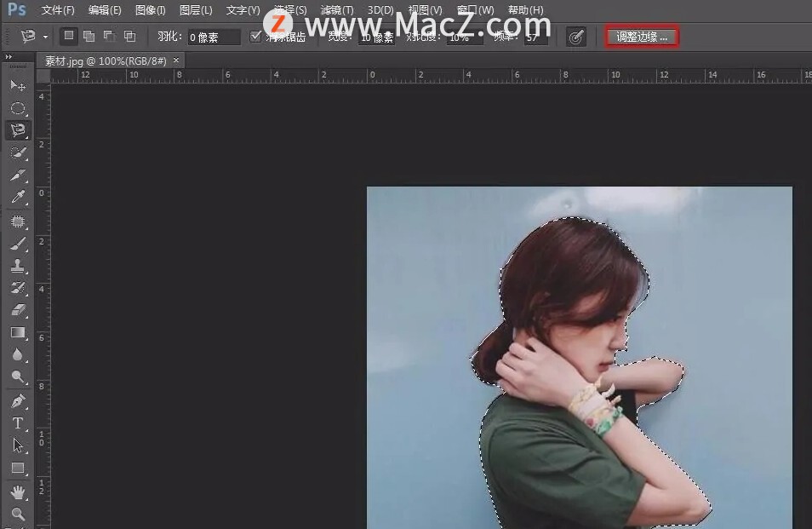Click the 调整边缘 Refine Edge button
The image size is (812, 529).
(642, 37)
